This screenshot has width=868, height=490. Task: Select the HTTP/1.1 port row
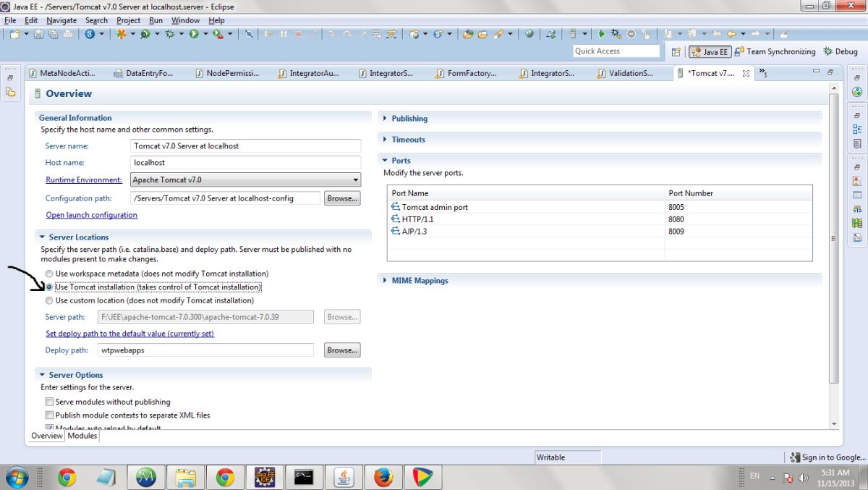[600, 219]
